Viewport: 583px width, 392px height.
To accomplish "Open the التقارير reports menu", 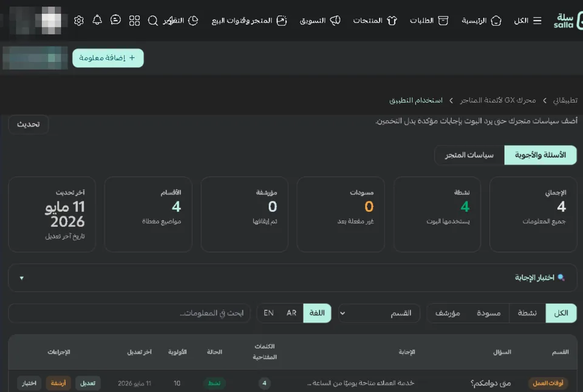I will click(181, 21).
